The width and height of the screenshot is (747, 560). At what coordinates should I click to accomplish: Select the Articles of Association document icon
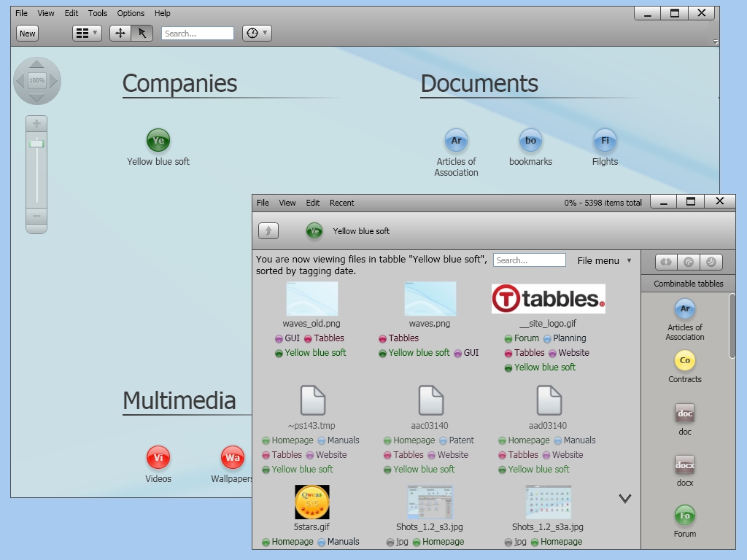pyautogui.click(x=456, y=140)
